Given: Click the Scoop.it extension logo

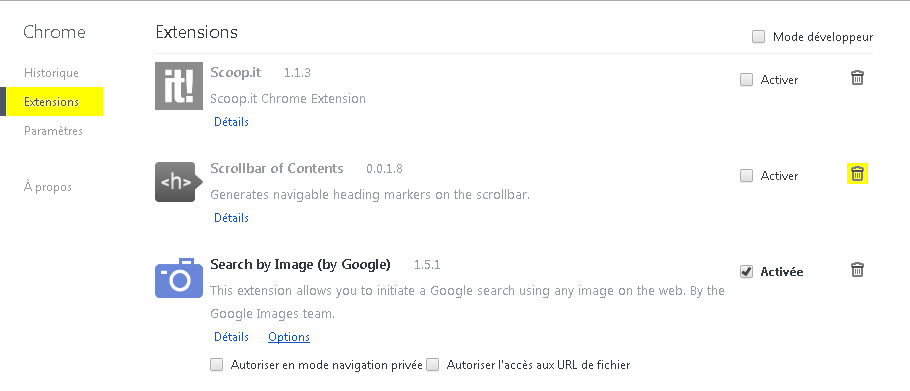Looking at the screenshot, I should [179, 86].
